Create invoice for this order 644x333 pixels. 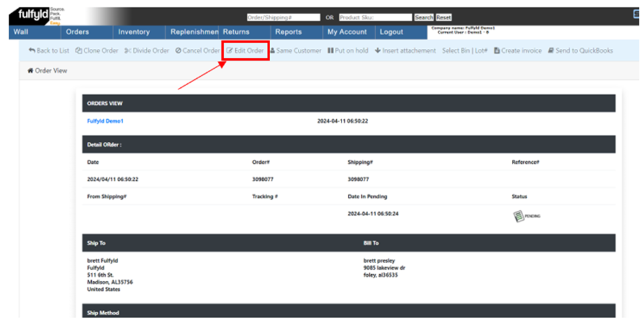(x=517, y=51)
